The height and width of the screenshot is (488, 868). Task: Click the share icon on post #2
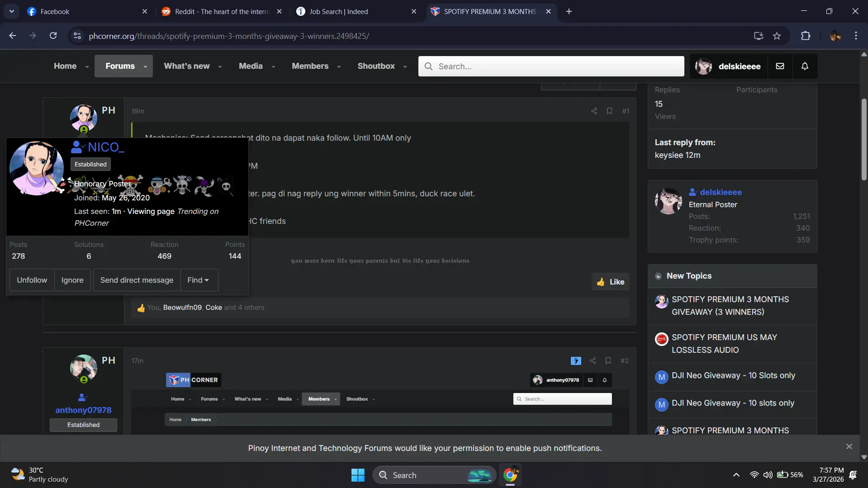pos(593,361)
